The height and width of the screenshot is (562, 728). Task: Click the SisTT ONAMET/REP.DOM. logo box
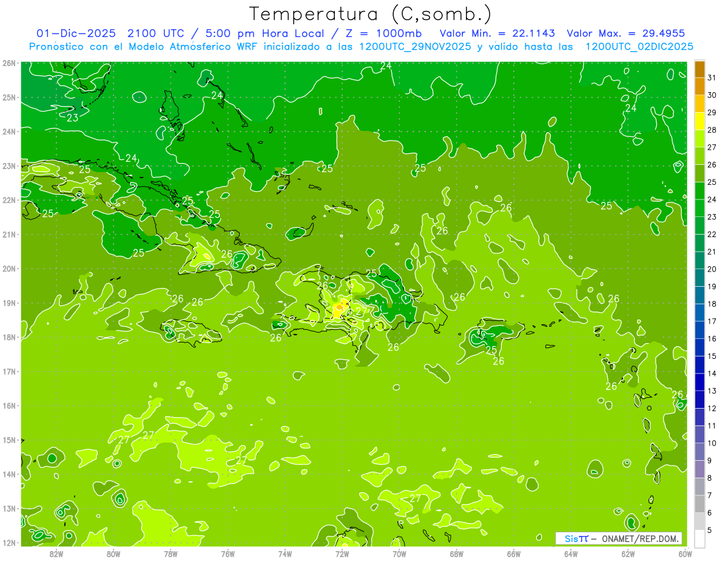click(x=618, y=538)
